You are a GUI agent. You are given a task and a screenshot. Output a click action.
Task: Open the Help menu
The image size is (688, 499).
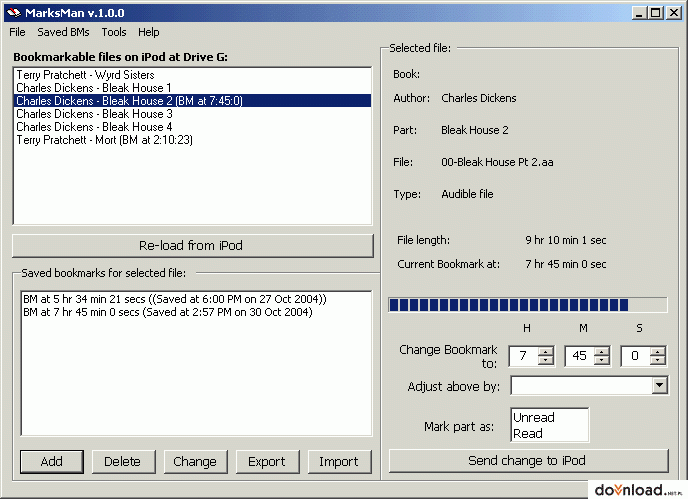[x=149, y=32]
